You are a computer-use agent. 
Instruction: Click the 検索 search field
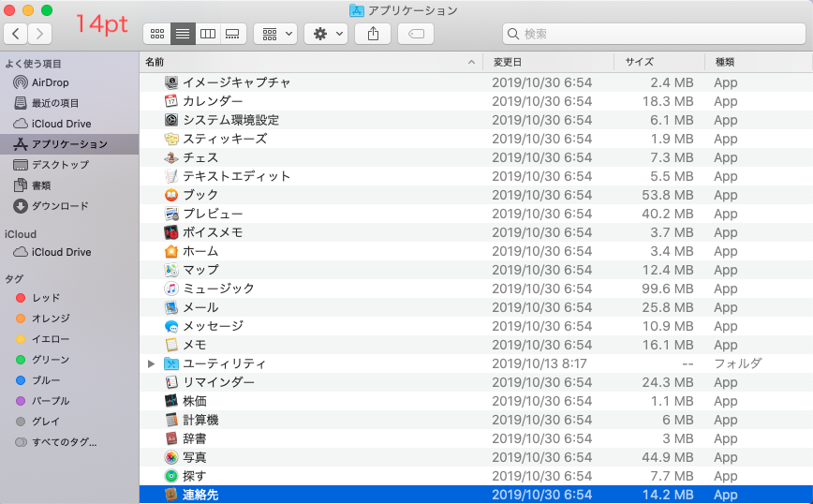point(651,34)
